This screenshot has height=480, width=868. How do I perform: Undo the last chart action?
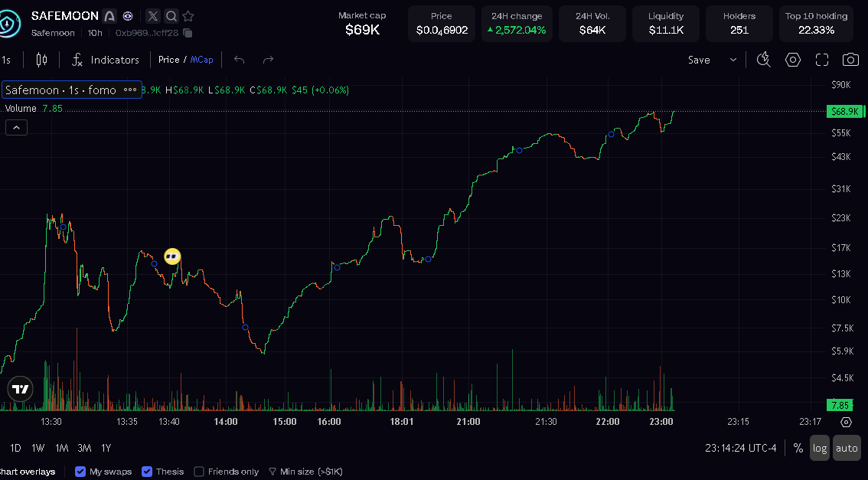[x=239, y=60]
